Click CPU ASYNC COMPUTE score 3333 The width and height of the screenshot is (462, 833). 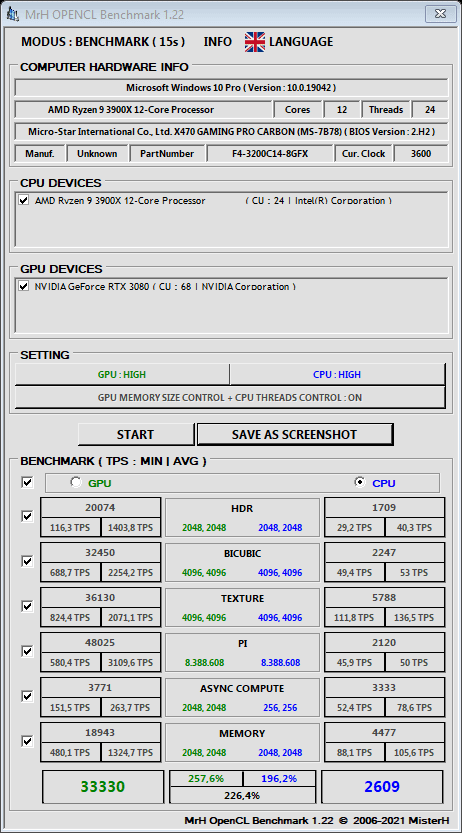384,687
